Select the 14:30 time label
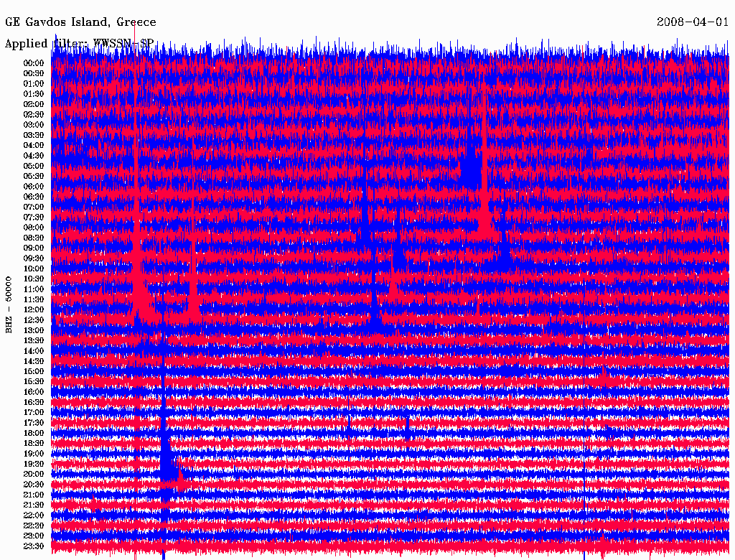 pos(34,362)
